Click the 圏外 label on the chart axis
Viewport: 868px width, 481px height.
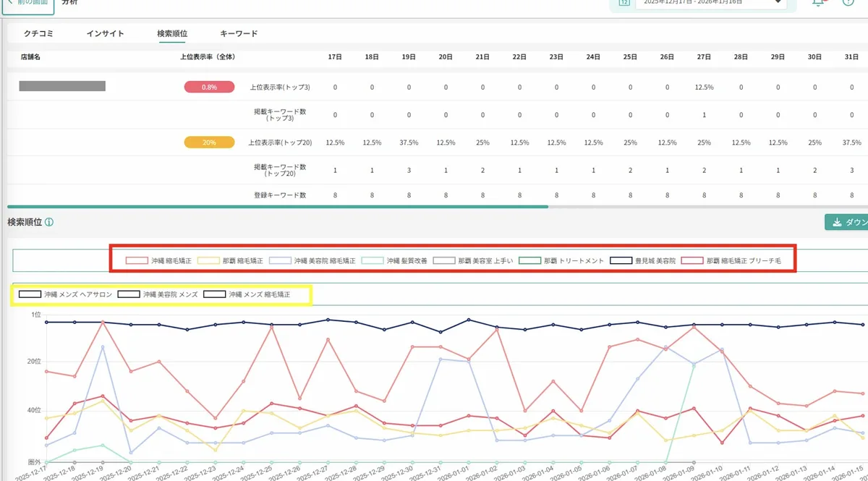[x=35, y=461]
